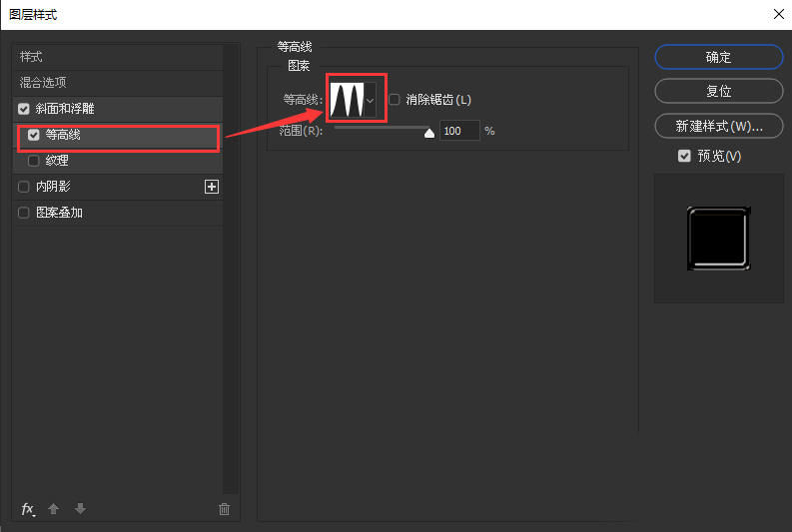This screenshot has height=532, width=792.
Task: Check 消除锯齿(L) anti-alias option
Action: point(395,100)
